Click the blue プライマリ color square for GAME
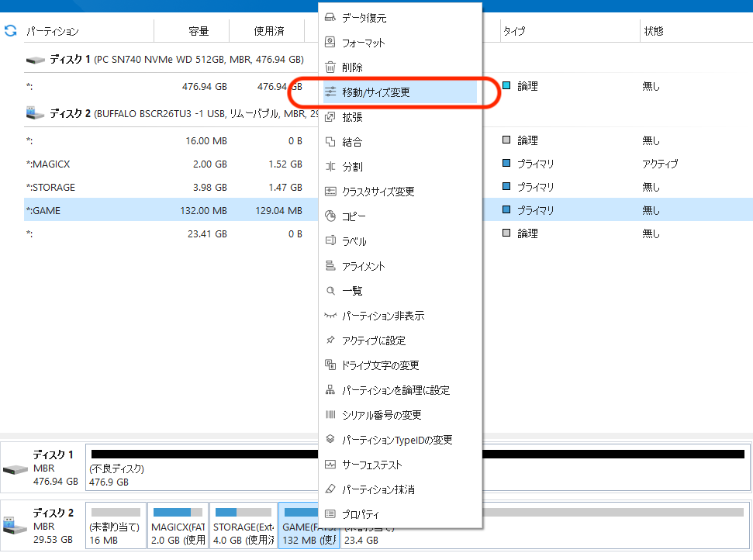The image size is (753, 560). [506, 209]
